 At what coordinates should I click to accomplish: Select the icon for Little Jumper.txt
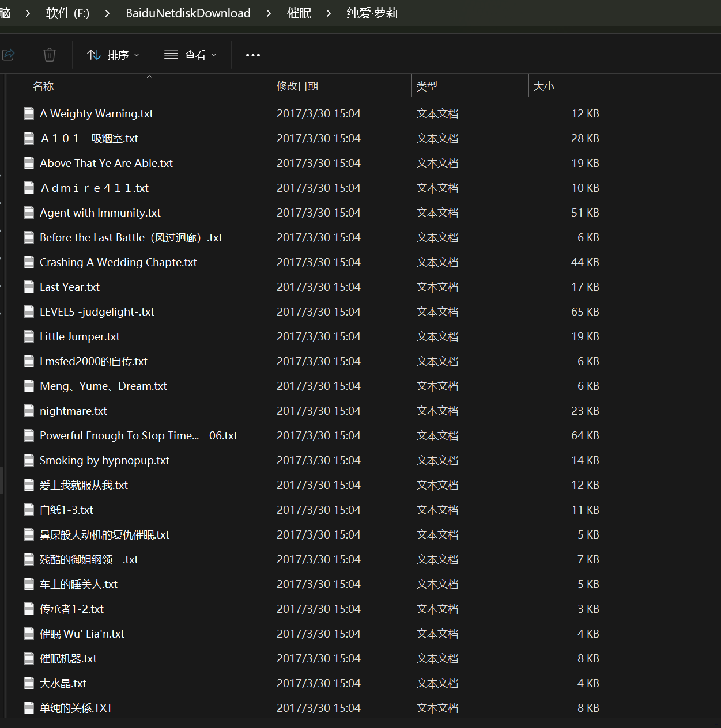(29, 336)
